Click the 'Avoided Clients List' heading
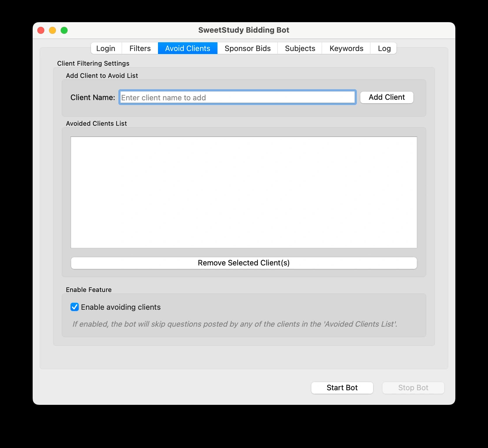 tap(96, 123)
